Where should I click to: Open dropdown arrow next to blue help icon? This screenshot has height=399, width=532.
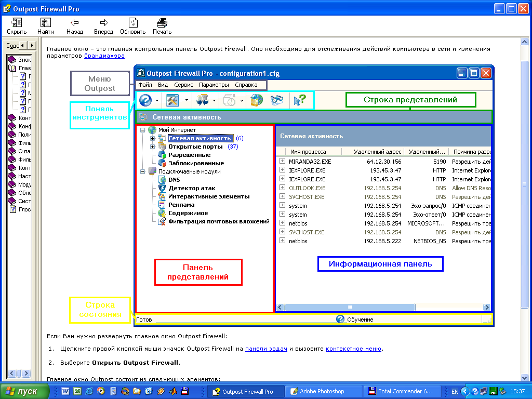[x=157, y=100]
